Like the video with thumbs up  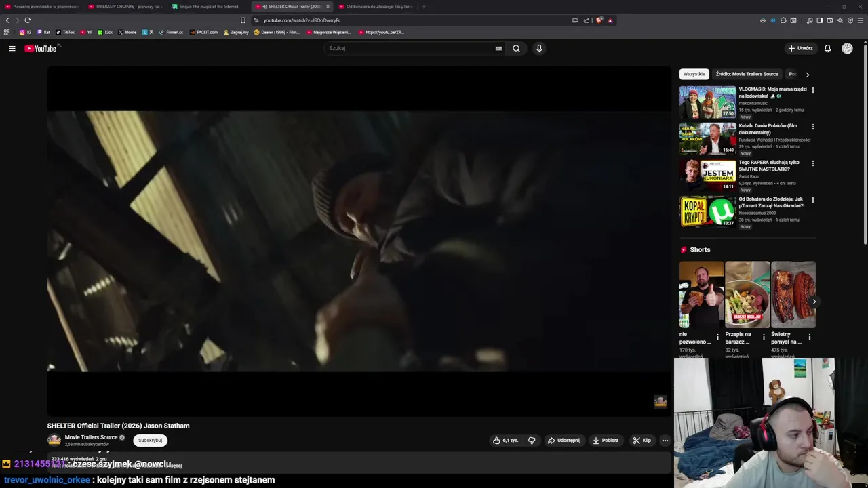tap(506, 441)
